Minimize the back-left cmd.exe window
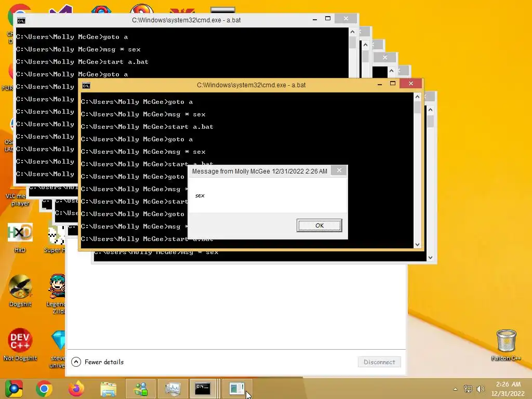Image resolution: width=532 pixels, height=399 pixels. click(x=315, y=19)
